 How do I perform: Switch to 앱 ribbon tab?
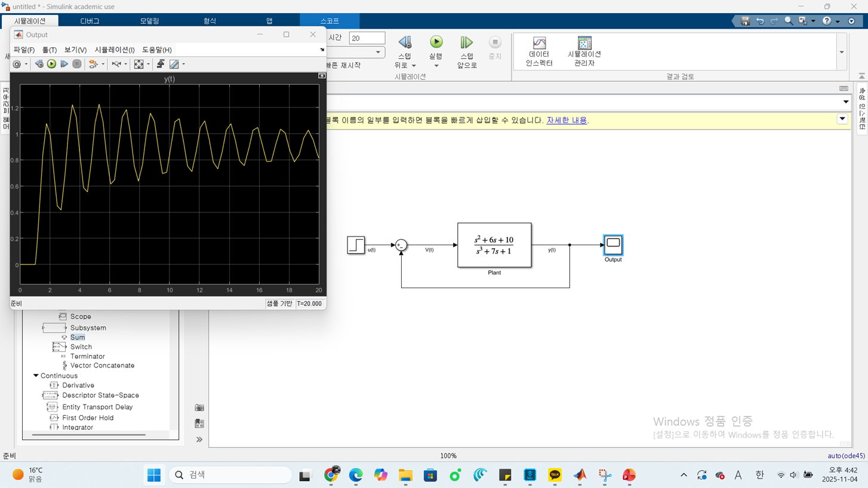269,21
